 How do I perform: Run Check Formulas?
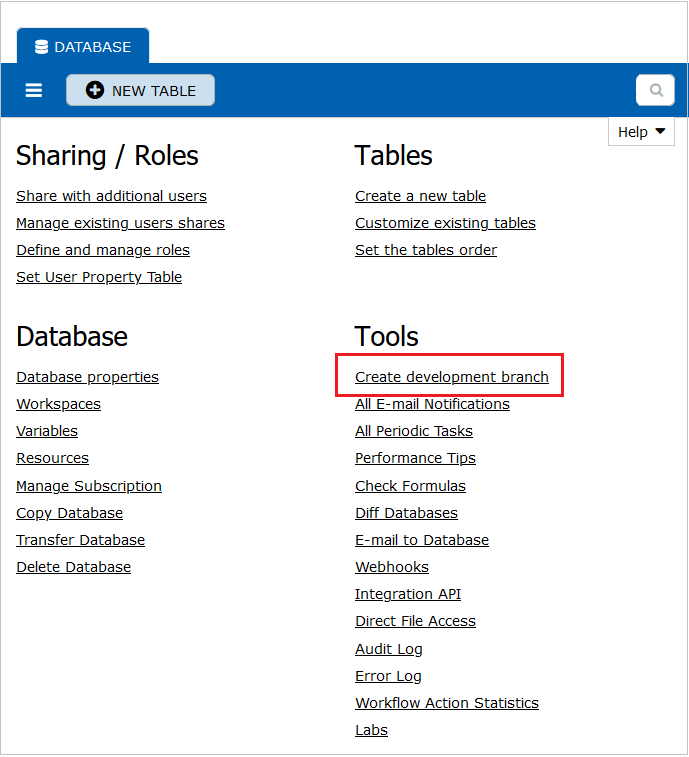click(x=410, y=486)
